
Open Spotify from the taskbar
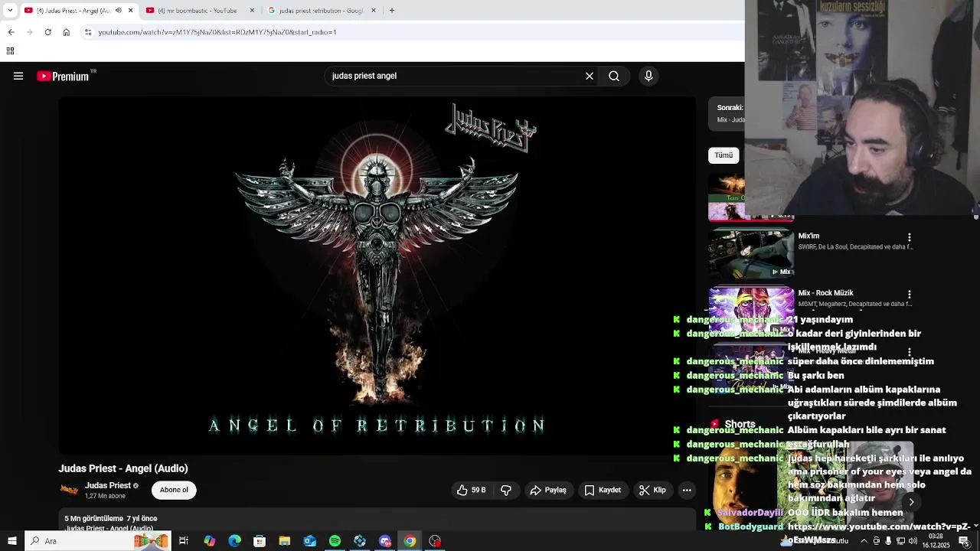click(335, 541)
